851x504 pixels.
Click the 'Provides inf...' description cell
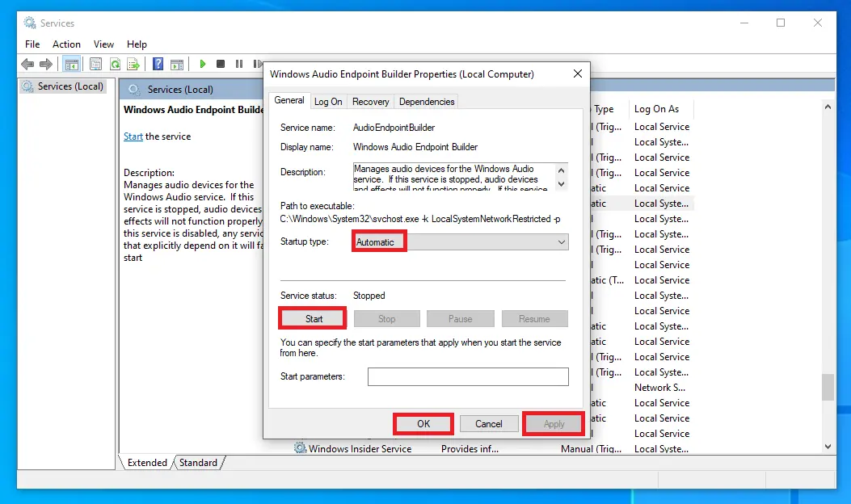(470, 448)
